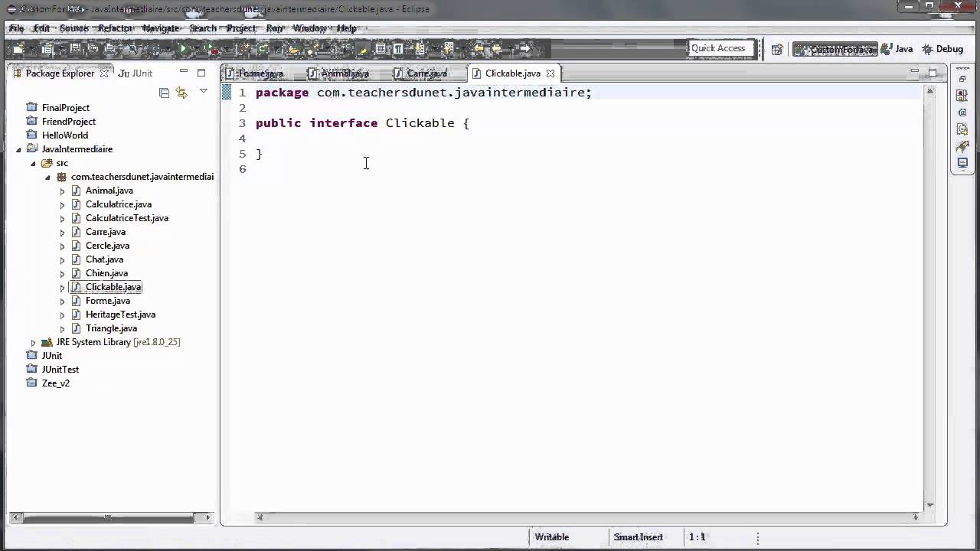The height and width of the screenshot is (551, 980).
Task: Open the Declaration view icon in right trim
Action: click(962, 129)
